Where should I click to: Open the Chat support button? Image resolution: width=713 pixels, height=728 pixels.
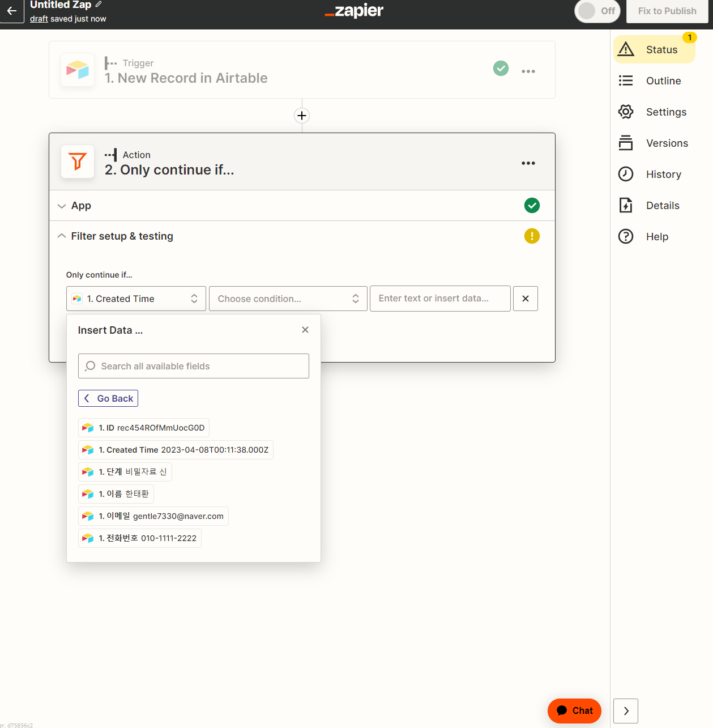point(574,710)
